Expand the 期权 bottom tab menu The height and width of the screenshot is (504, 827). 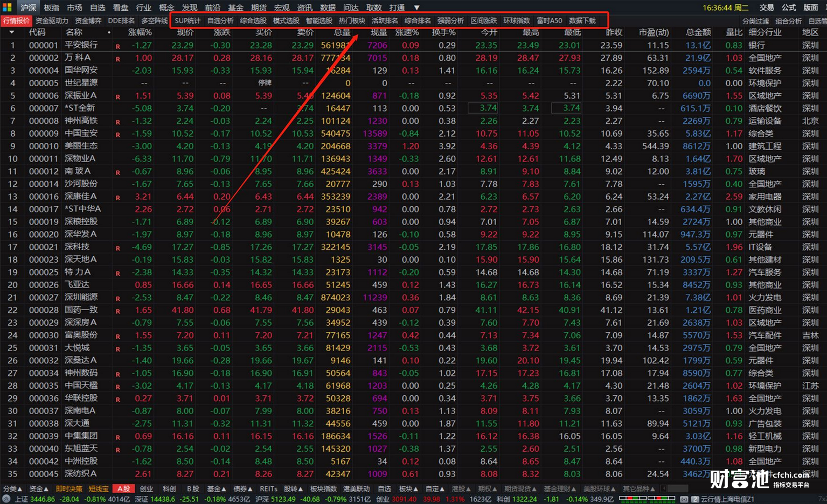pos(488,488)
